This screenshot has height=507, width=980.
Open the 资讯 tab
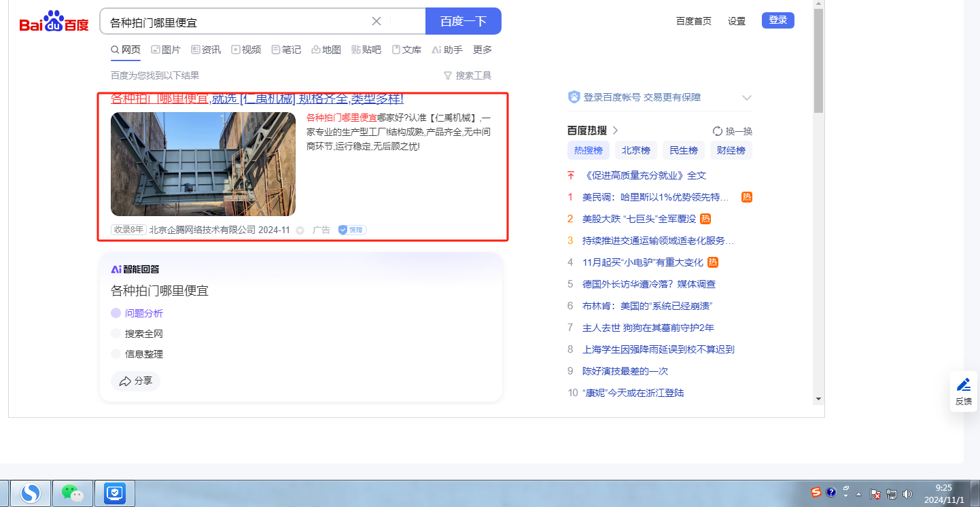(206, 50)
